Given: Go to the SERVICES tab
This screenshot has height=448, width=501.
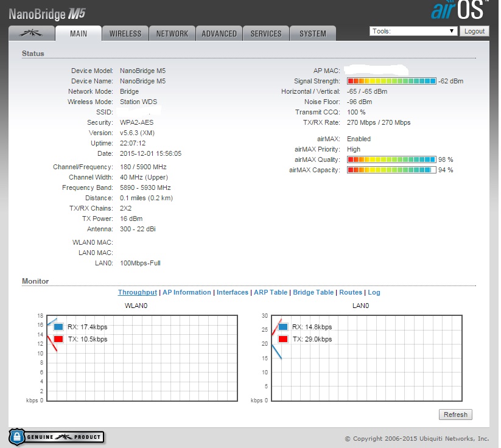Looking at the screenshot, I should [266, 33].
